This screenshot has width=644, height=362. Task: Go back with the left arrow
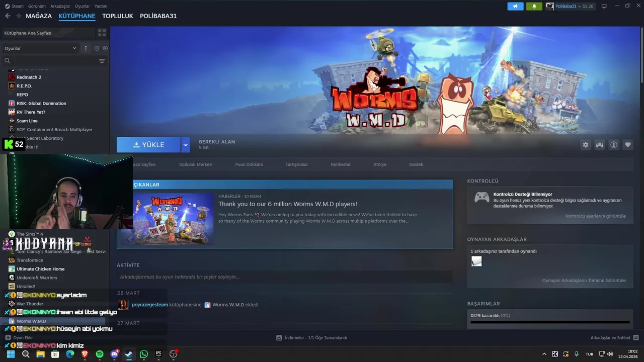click(x=8, y=16)
